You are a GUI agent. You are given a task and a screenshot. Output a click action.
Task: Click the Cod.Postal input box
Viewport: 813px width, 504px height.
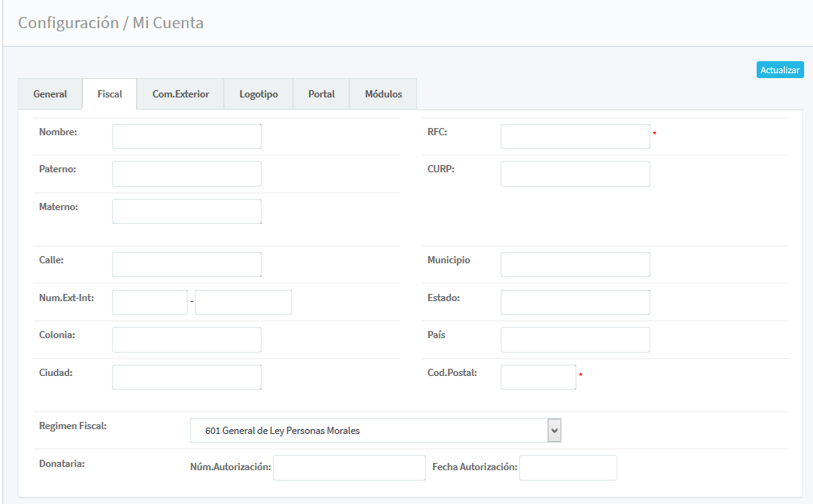click(x=538, y=377)
